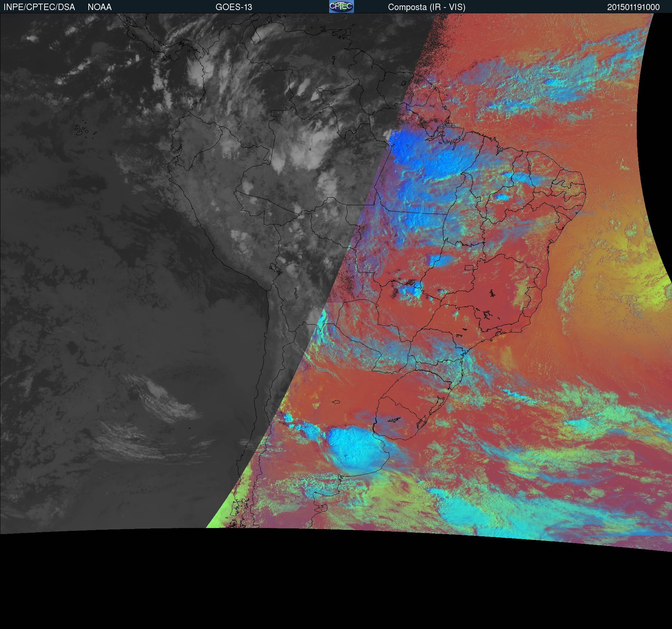Select the INPE/CPTEC/DSA header text
The width and height of the screenshot is (672, 629).
(x=39, y=7)
